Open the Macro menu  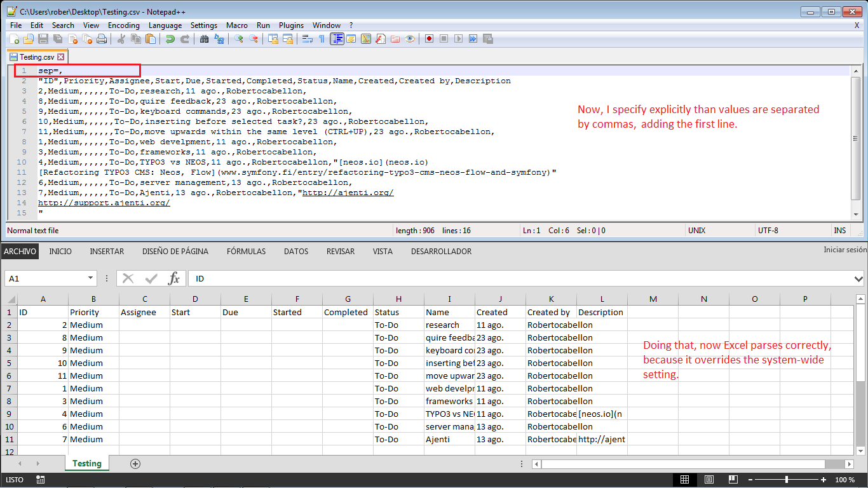(237, 25)
